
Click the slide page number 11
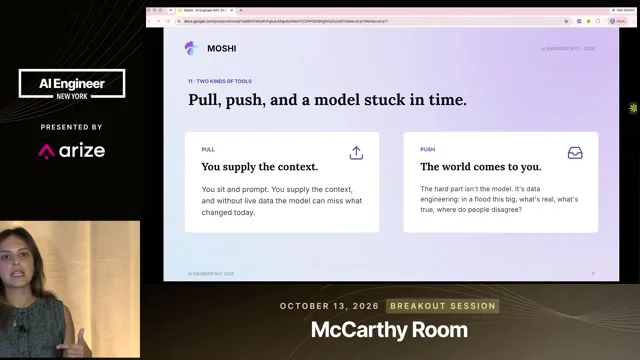593,274
